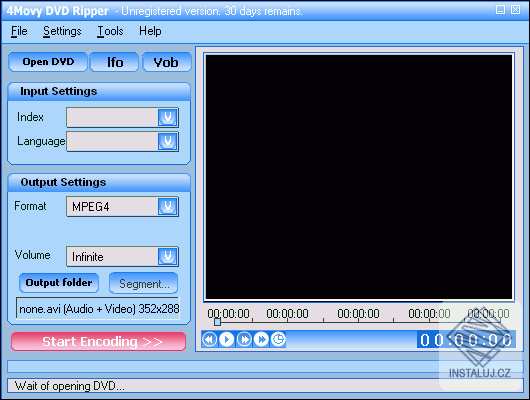Expand the Volume dropdown showing Infinite

point(168,257)
